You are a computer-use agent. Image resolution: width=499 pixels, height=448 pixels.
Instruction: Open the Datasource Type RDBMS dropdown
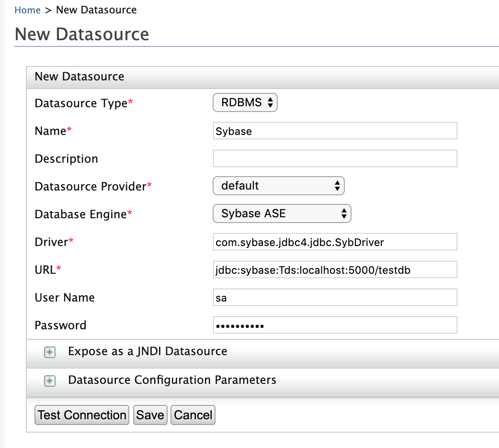point(245,102)
